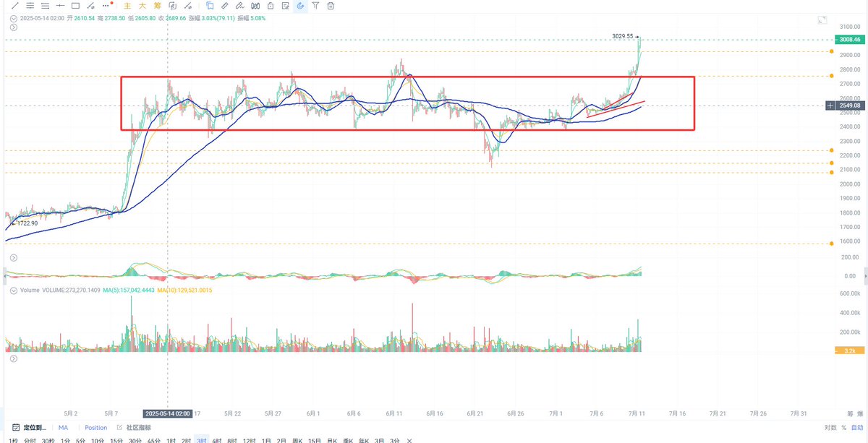Open the 定位到 date locator
Screen dimensions: 868x443
click(30, 427)
